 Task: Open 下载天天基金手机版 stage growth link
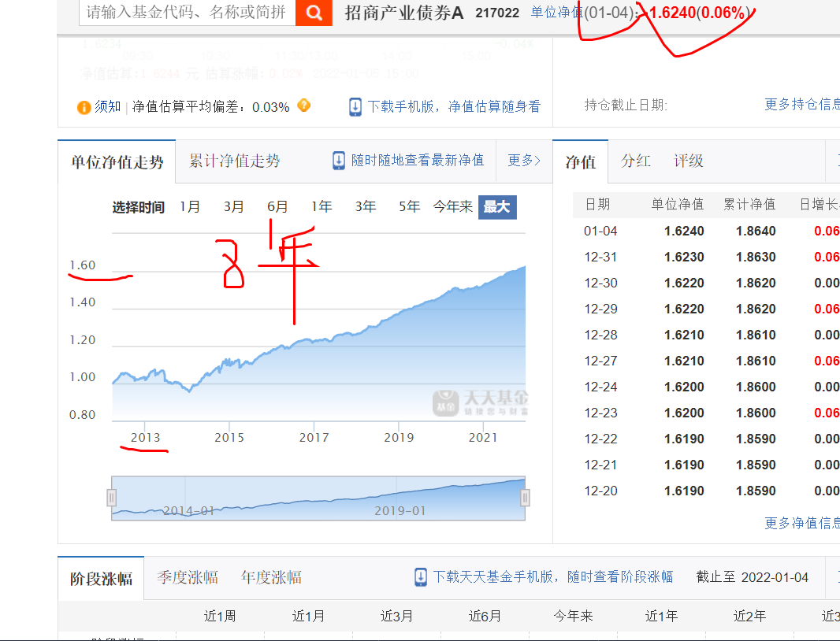(553, 576)
